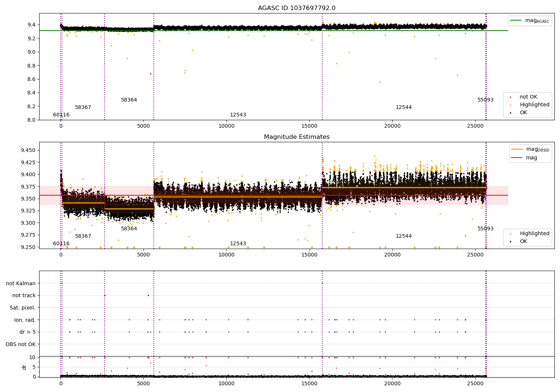Click y-axis tick 8.6 in AGASC ID plot
This screenshot has width=560, height=392.
pyautogui.click(x=31, y=79)
